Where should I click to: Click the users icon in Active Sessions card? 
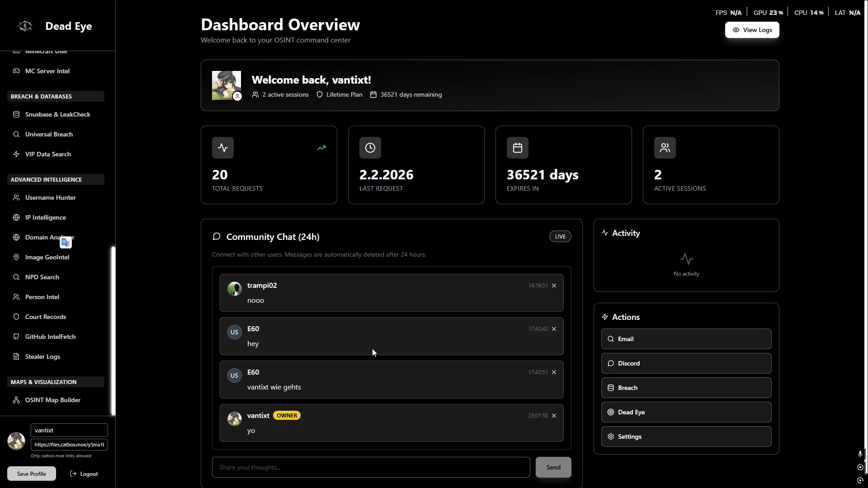[x=665, y=148]
